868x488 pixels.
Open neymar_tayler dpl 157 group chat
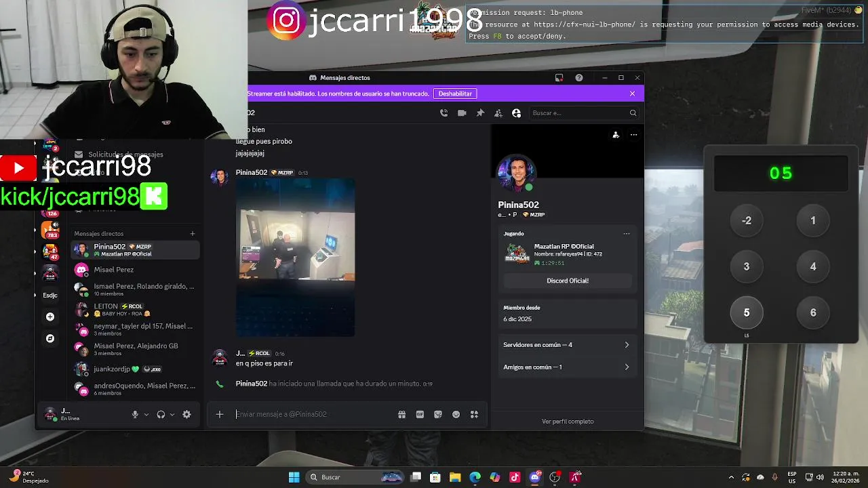pyautogui.click(x=136, y=329)
